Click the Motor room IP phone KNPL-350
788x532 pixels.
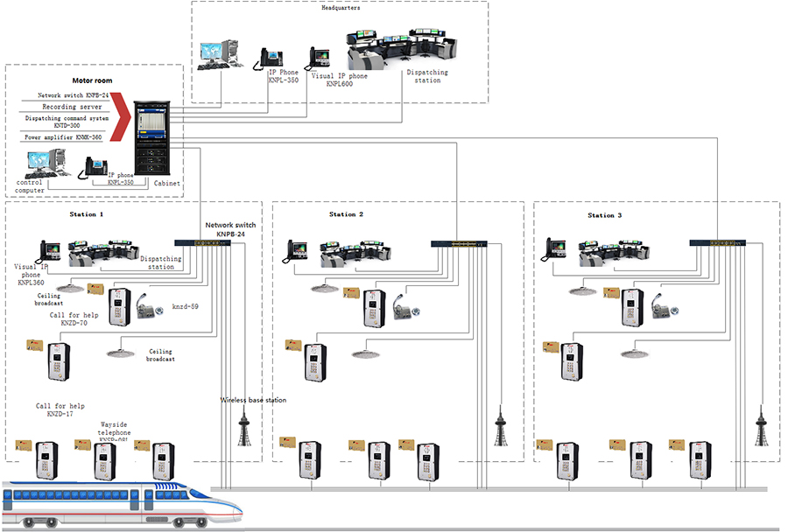[x=94, y=166]
